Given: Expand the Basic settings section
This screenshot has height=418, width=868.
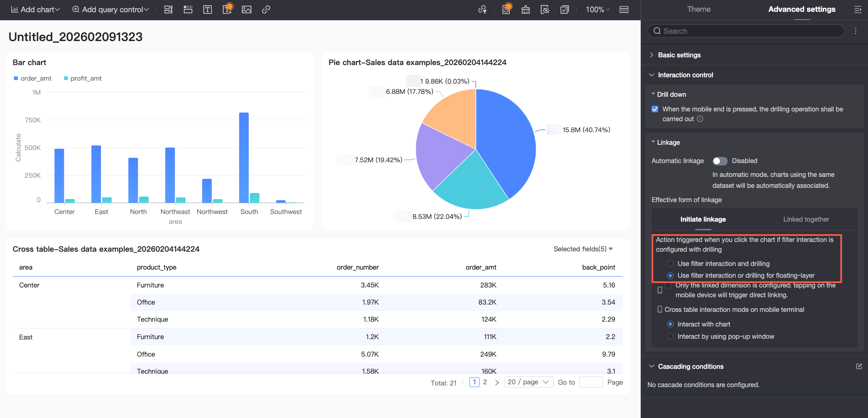Looking at the screenshot, I should [679, 55].
